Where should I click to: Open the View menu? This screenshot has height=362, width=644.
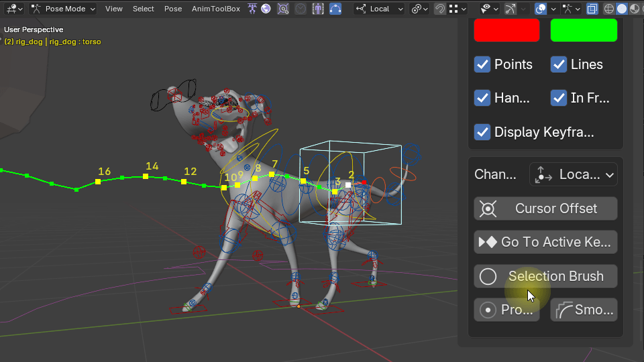pos(114,9)
